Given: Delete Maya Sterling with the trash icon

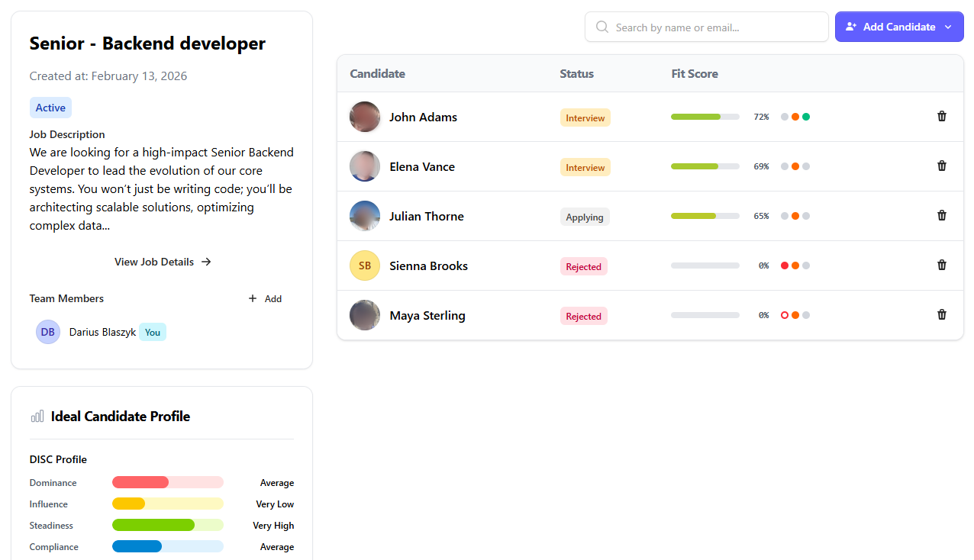Looking at the screenshot, I should 942,314.
